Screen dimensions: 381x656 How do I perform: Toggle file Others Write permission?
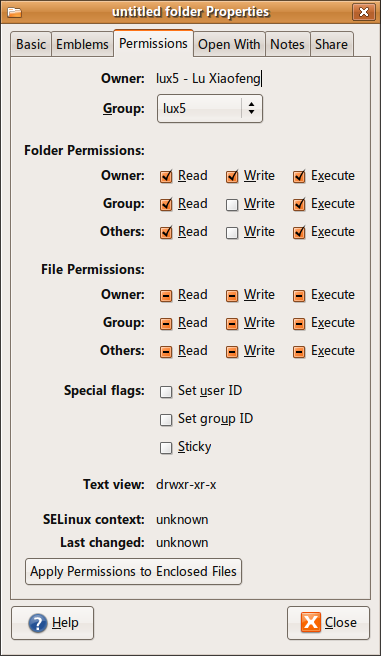click(232, 352)
